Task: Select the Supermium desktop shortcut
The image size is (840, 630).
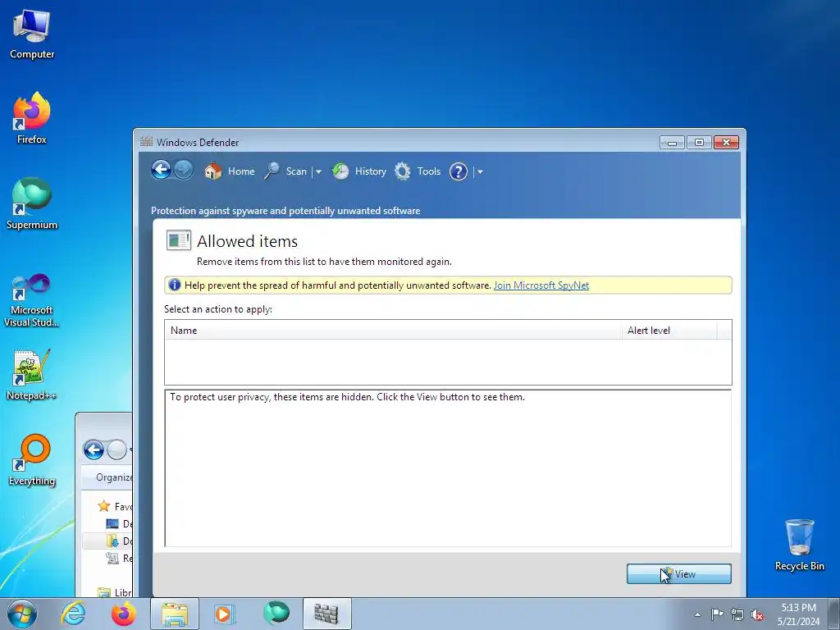Action: [x=32, y=204]
